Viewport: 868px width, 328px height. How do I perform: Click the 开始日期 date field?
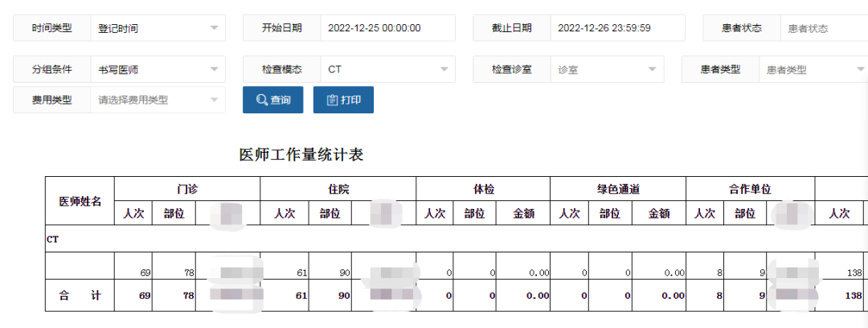click(x=387, y=27)
